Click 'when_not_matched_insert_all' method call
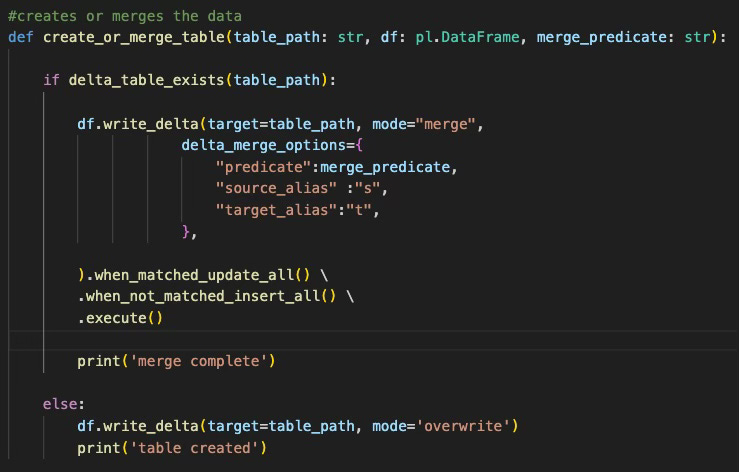Viewport: 739px width, 472px height. (203, 297)
